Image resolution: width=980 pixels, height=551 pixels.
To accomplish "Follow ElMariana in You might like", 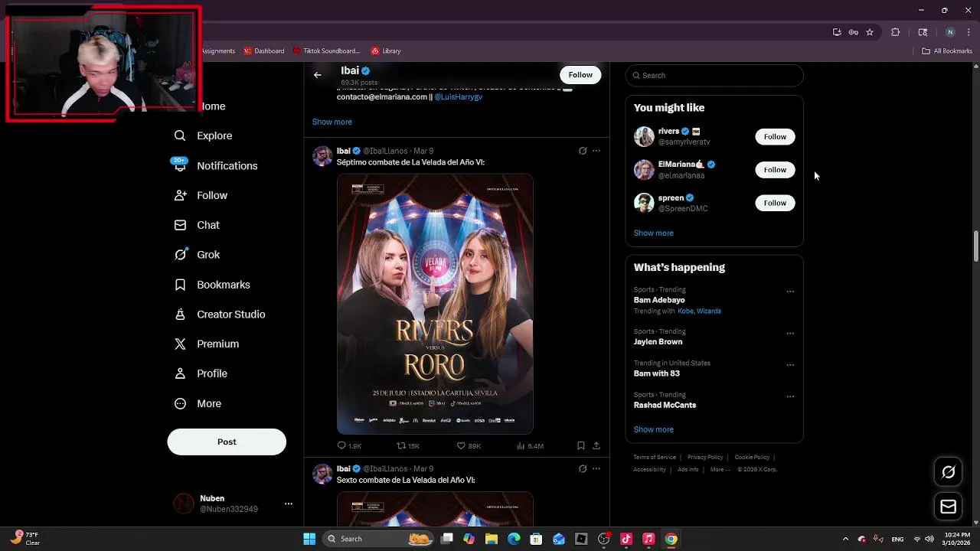I will coord(775,169).
